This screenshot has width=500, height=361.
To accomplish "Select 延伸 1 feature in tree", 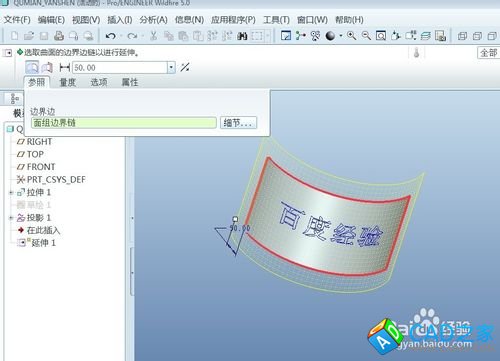I will 36,243.
